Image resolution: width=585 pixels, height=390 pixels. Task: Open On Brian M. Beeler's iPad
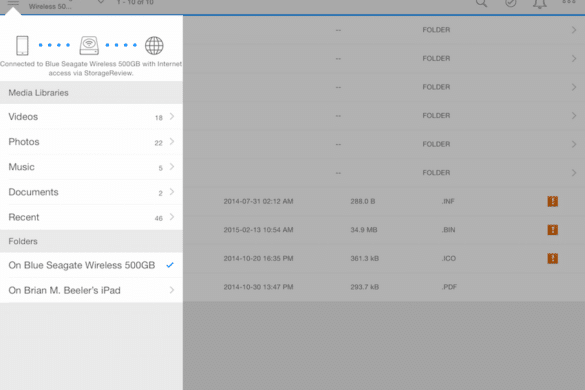click(91, 290)
